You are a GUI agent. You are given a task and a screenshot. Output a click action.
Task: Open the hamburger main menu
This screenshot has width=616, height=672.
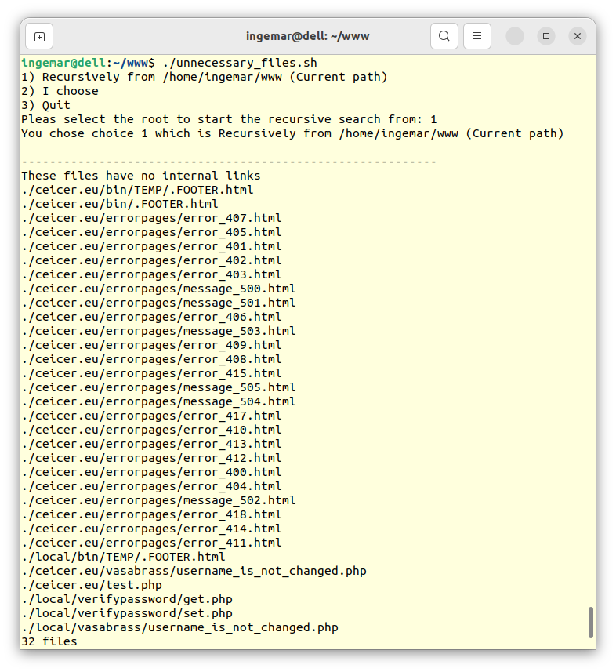click(x=477, y=36)
